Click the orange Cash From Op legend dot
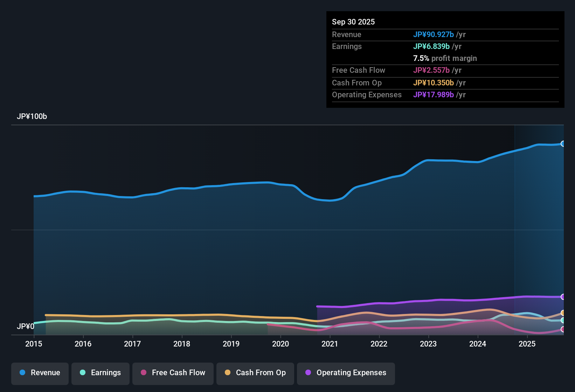575x392 pixels. (227, 373)
